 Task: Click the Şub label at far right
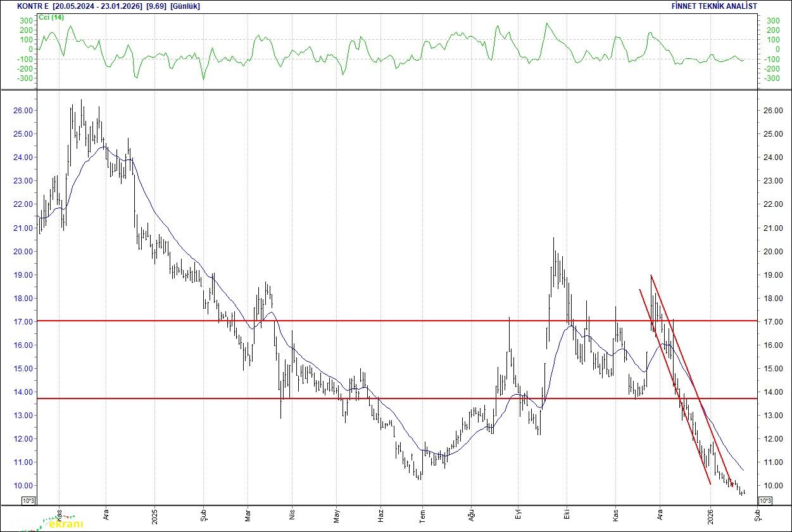click(x=755, y=516)
